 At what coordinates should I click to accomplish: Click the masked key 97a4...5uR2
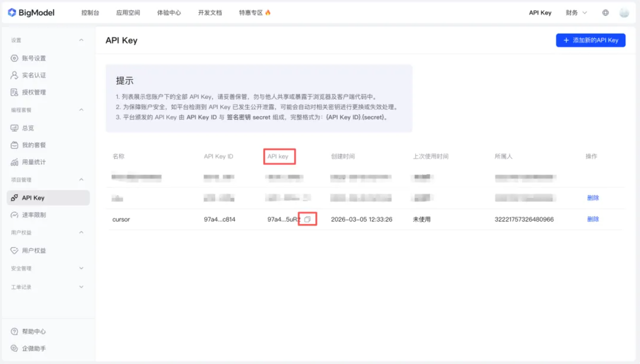(x=284, y=219)
